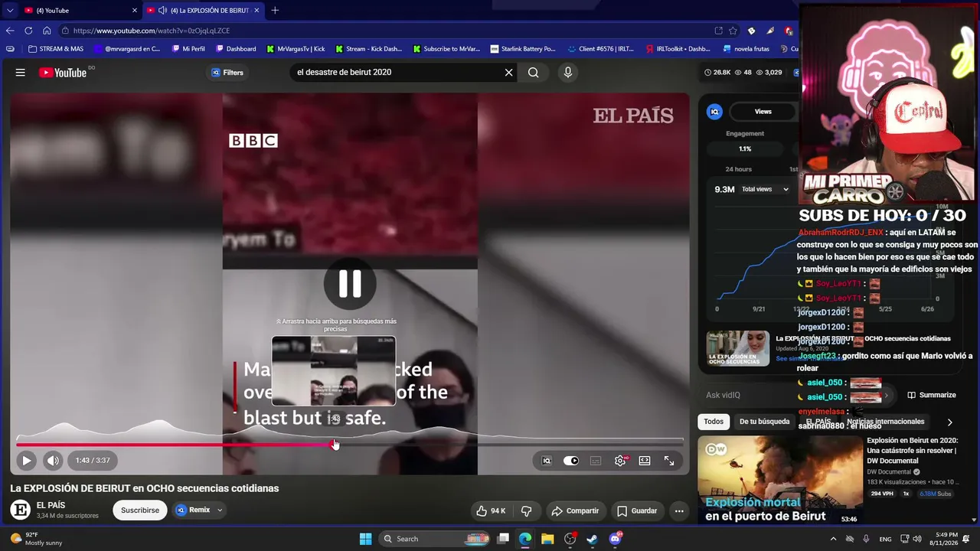Click the vidIQ logo in side panel
Image resolution: width=980 pixels, height=551 pixels.
click(x=714, y=112)
